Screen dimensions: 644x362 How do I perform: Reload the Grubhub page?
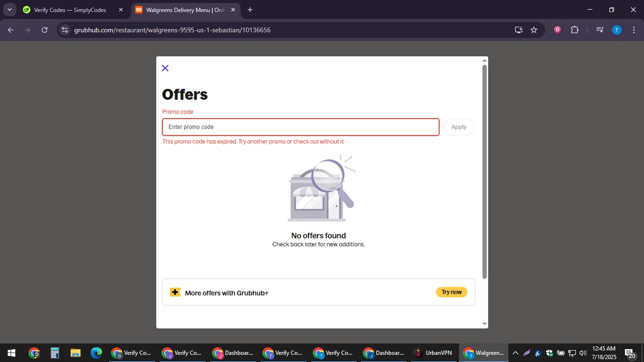[x=45, y=30]
